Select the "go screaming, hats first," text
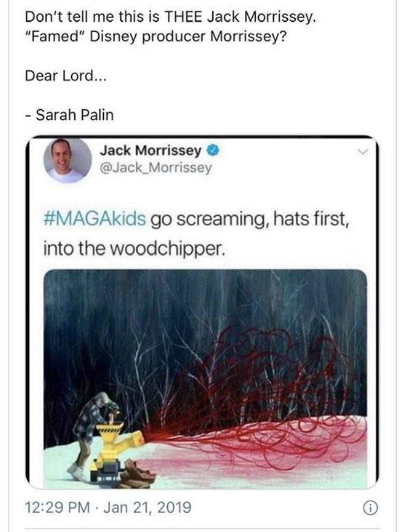 250,219
